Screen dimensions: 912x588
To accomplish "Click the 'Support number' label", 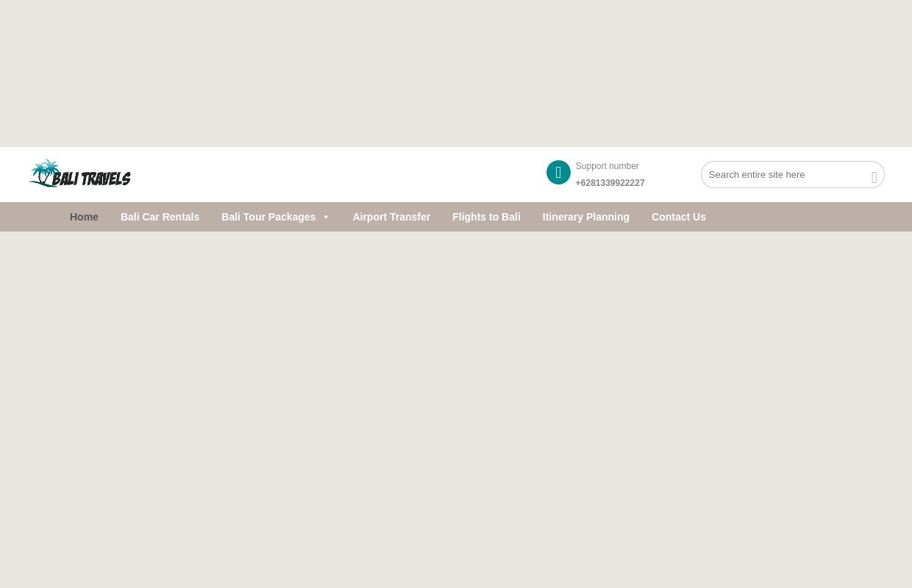I will pos(607,166).
